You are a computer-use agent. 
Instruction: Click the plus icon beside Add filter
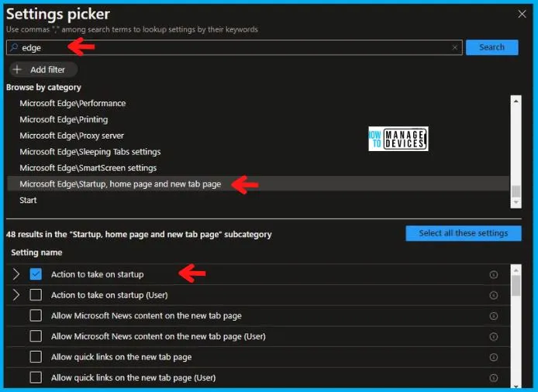[17, 70]
